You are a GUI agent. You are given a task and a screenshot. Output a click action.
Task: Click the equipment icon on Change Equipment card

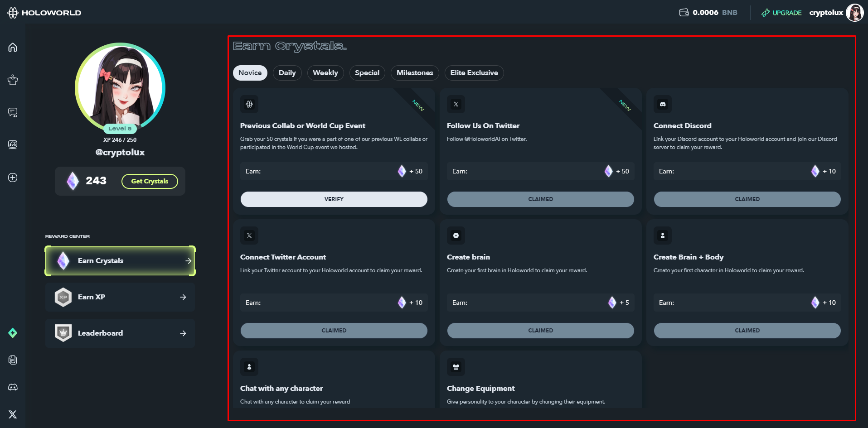(x=456, y=367)
